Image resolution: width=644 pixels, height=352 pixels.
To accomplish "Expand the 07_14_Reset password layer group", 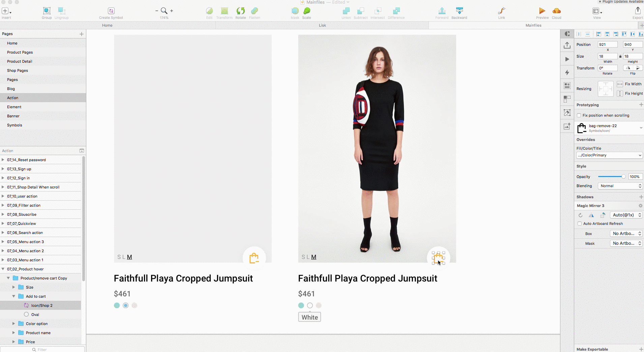I will click(x=3, y=159).
